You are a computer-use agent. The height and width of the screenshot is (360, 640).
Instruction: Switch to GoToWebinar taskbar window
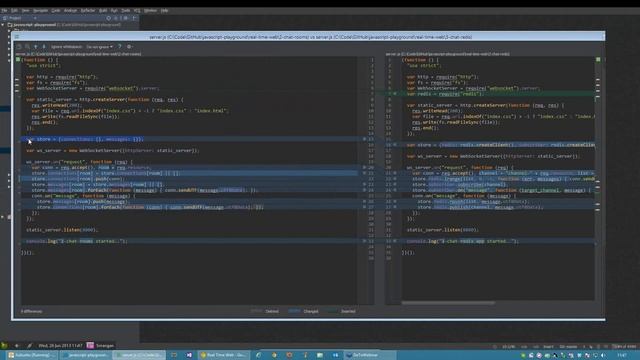pos(370,355)
